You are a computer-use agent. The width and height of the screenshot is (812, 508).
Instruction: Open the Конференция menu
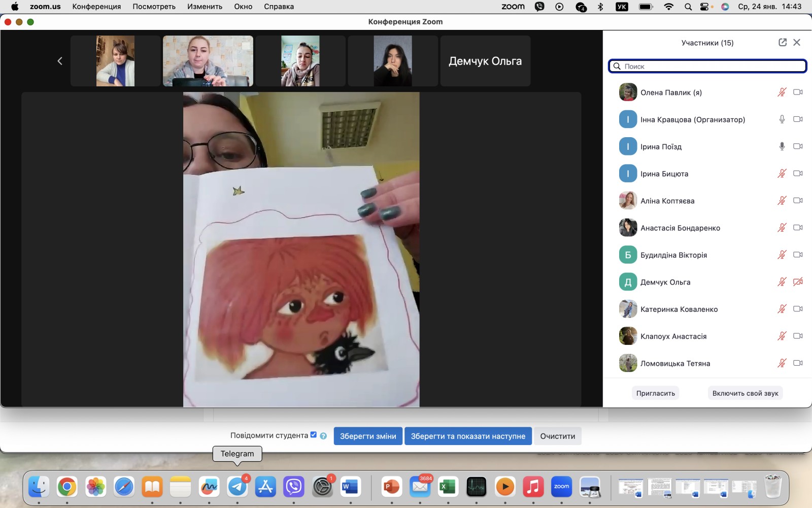(96, 7)
